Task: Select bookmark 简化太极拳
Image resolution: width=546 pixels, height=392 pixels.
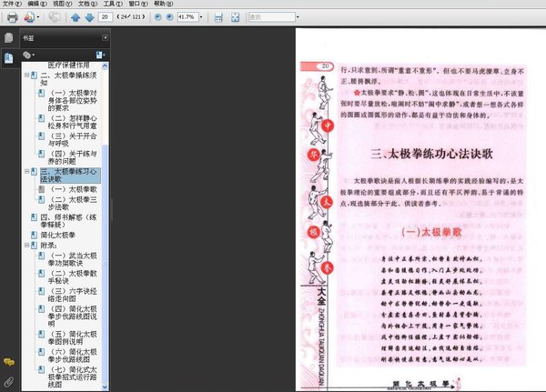Action: click(58, 235)
